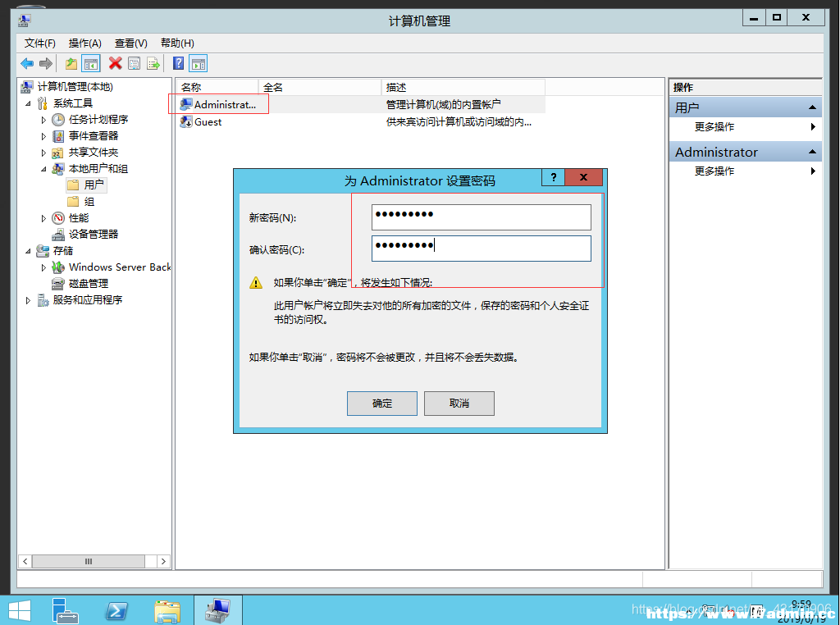Focus the 新密码 input field
Viewport: 840px width, 625px height.
(481, 217)
